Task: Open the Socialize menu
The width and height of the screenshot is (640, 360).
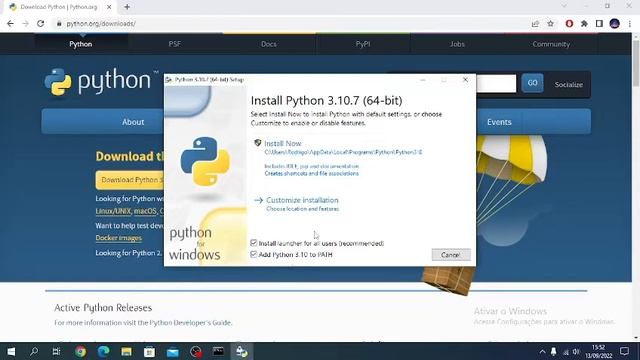Action: coord(569,84)
